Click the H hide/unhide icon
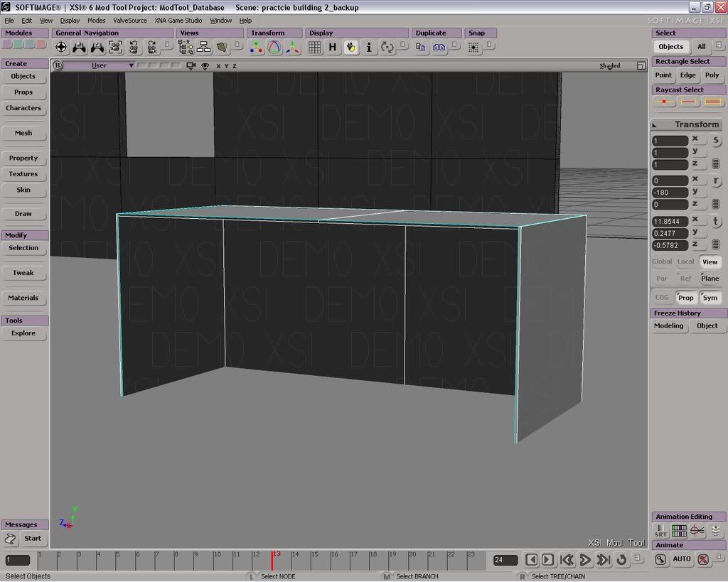728x582 pixels. [x=332, y=48]
